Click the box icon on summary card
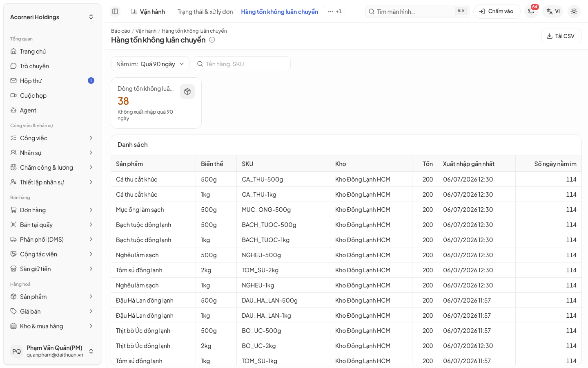 (x=187, y=92)
